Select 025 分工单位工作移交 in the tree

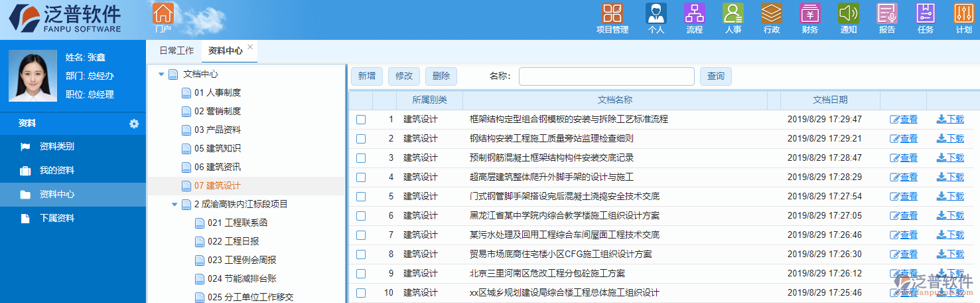(x=251, y=297)
